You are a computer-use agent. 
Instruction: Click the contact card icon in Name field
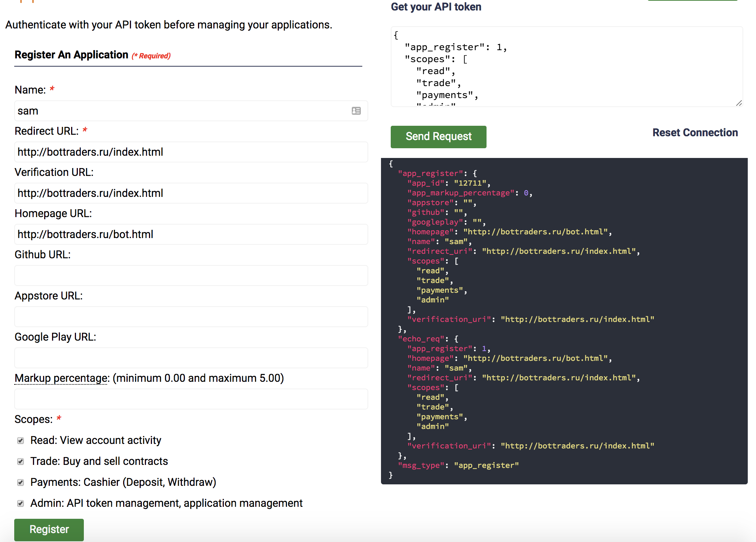(x=356, y=111)
